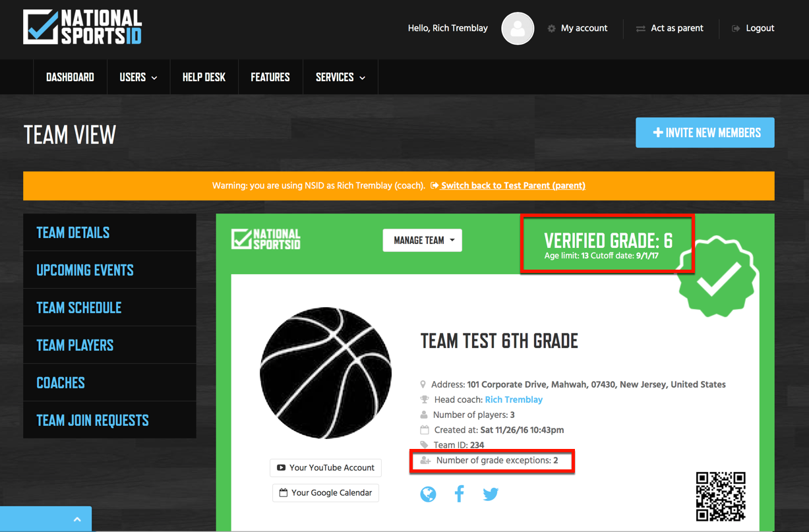Click the Verified Grade: 6 heading
Screen dimensions: 809x532
coord(608,241)
